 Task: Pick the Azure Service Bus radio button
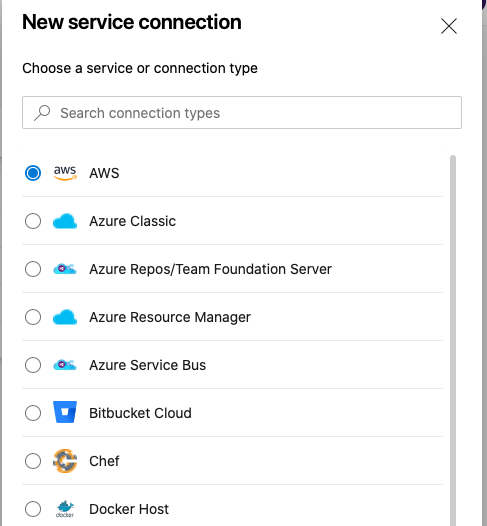click(33, 365)
